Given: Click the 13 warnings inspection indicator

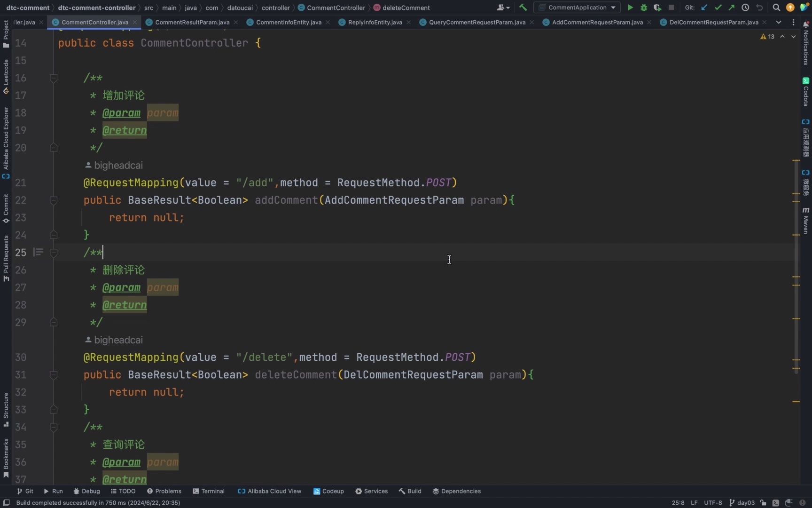Looking at the screenshot, I should [767, 36].
